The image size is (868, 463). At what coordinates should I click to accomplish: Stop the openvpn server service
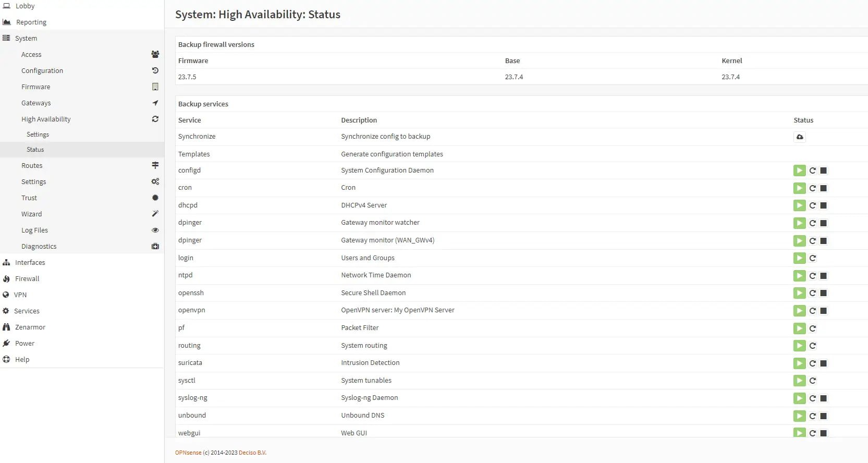pos(824,311)
